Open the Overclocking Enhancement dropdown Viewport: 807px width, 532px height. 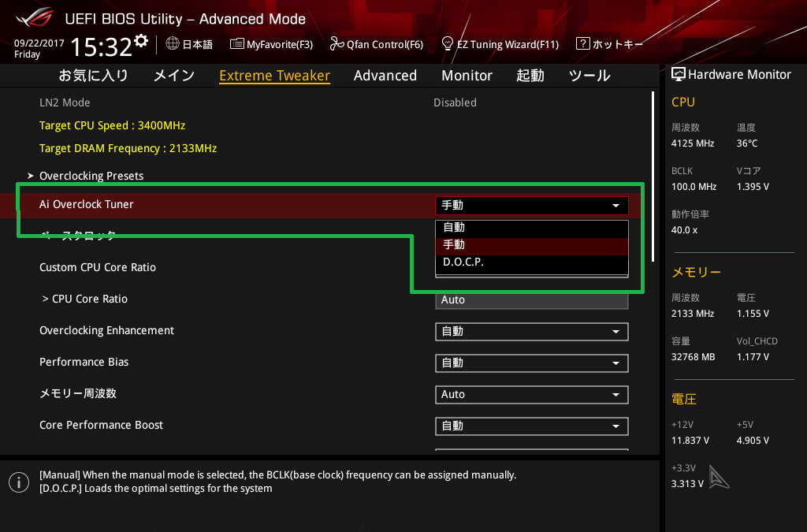pos(532,332)
